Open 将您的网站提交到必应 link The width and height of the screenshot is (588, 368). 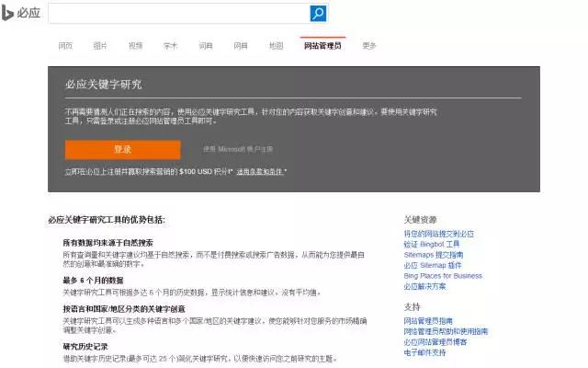pyautogui.click(x=439, y=234)
